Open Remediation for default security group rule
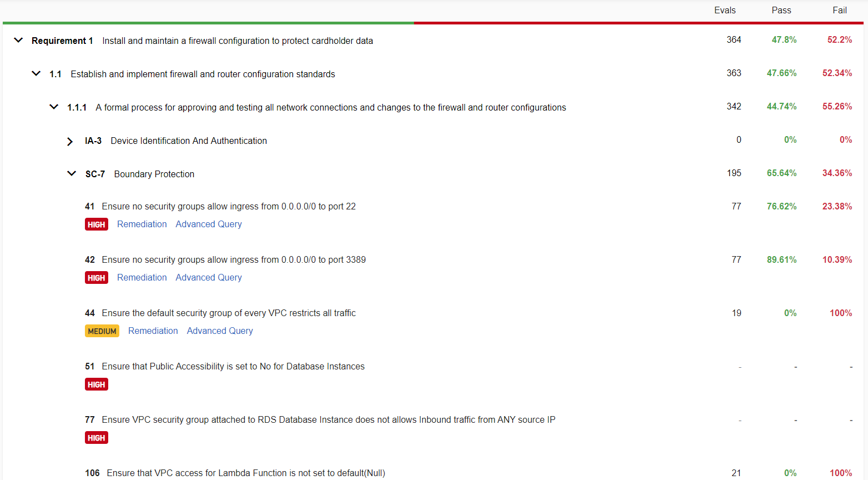The width and height of the screenshot is (868, 480). coord(153,331)
